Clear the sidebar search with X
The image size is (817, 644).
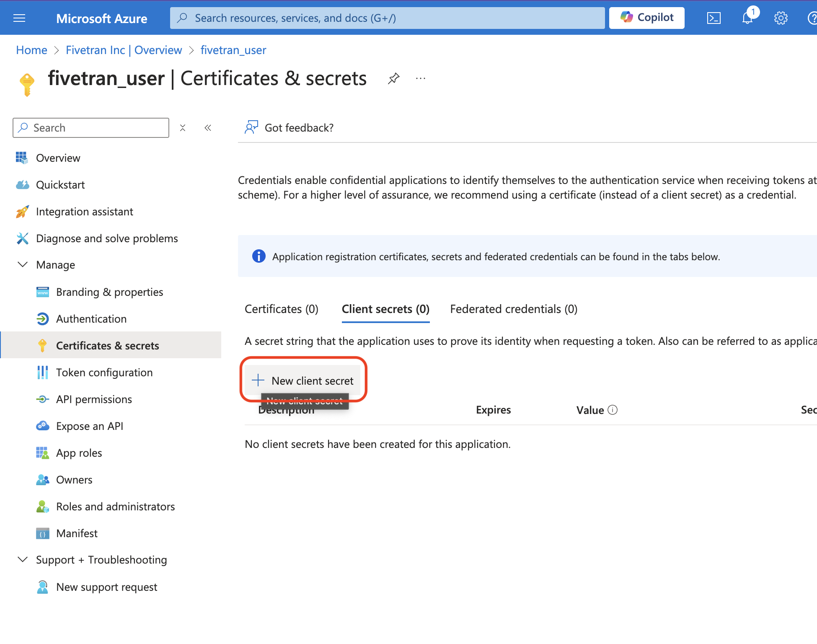[183, 128]
